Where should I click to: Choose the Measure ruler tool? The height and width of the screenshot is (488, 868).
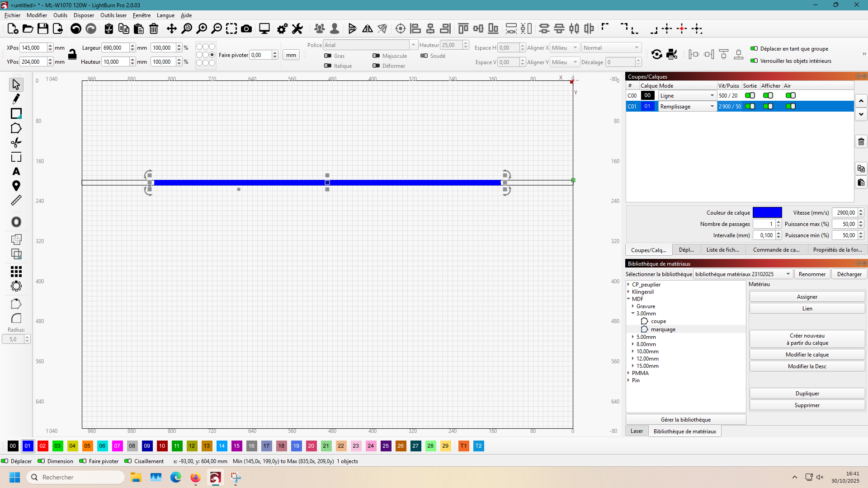coord(16,200)
